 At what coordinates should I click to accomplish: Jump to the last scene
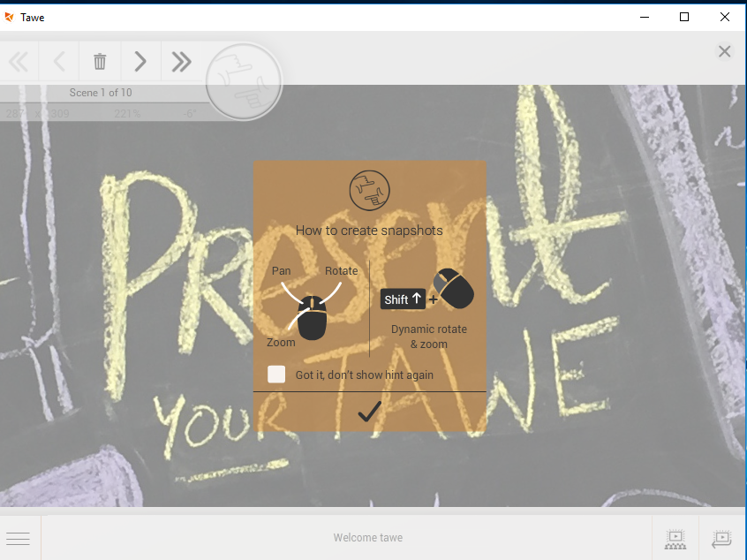pyautogui.click(x=182, y=62)
